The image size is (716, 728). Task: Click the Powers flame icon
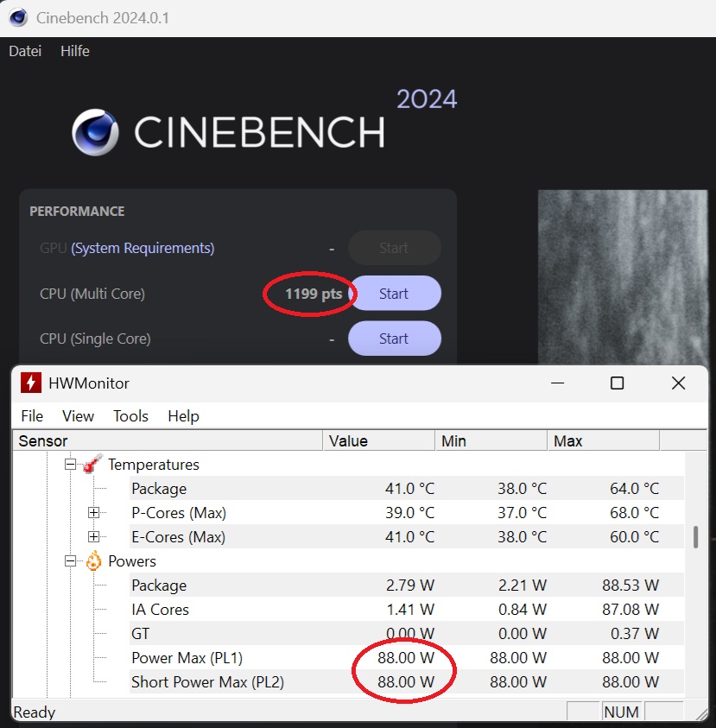click(x=93, y=560)
